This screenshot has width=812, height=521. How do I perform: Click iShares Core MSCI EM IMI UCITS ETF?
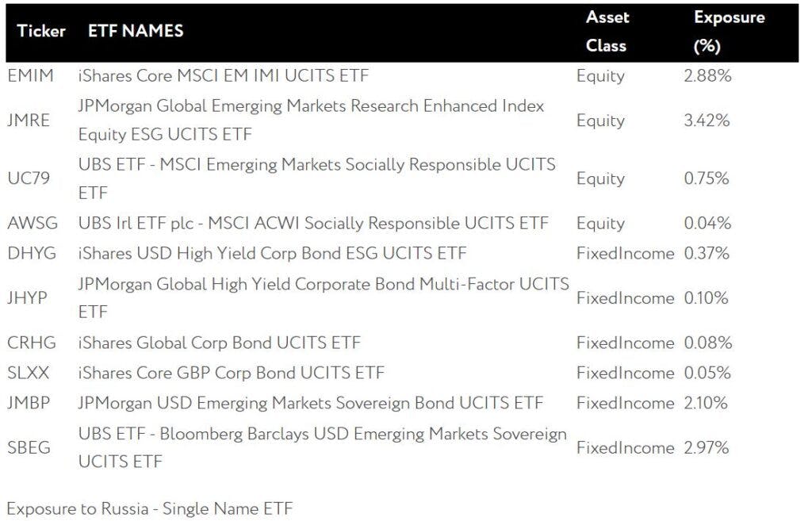223,75
